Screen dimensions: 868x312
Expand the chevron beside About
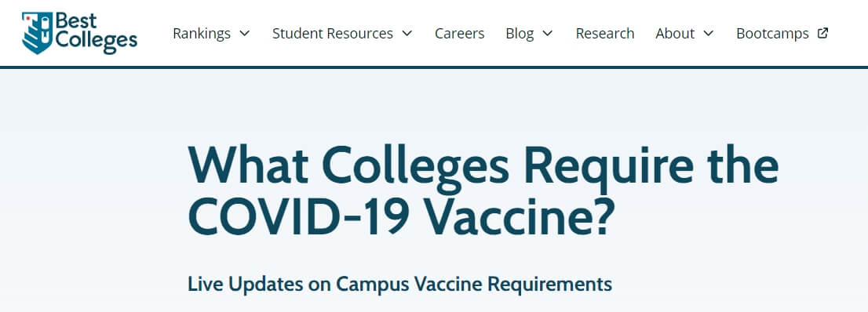tap(709, 33)
